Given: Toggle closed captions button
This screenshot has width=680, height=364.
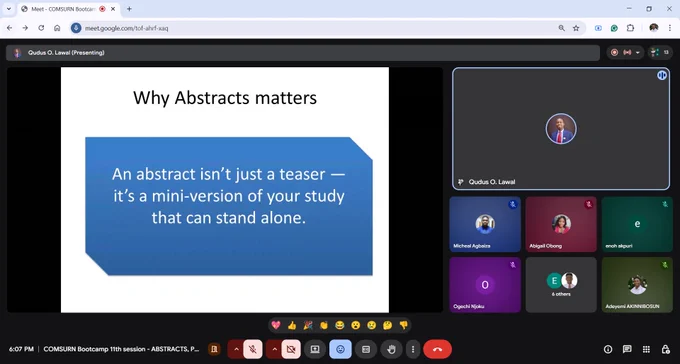Looking at the screenshot, I should click(x=366, y=349).
